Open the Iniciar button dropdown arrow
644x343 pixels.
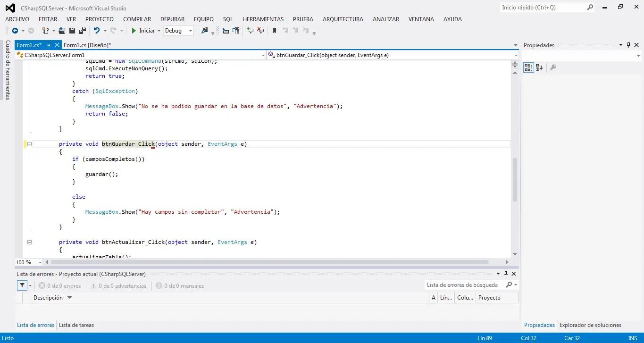click(159, 31)
